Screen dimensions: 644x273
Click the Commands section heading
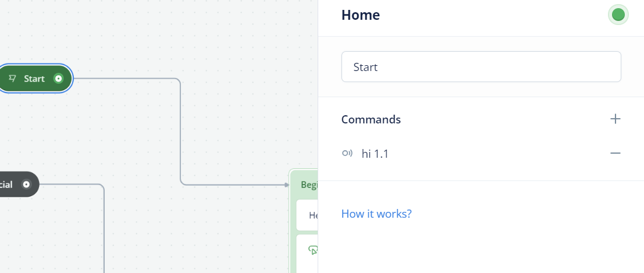click(x=371, y=119)
